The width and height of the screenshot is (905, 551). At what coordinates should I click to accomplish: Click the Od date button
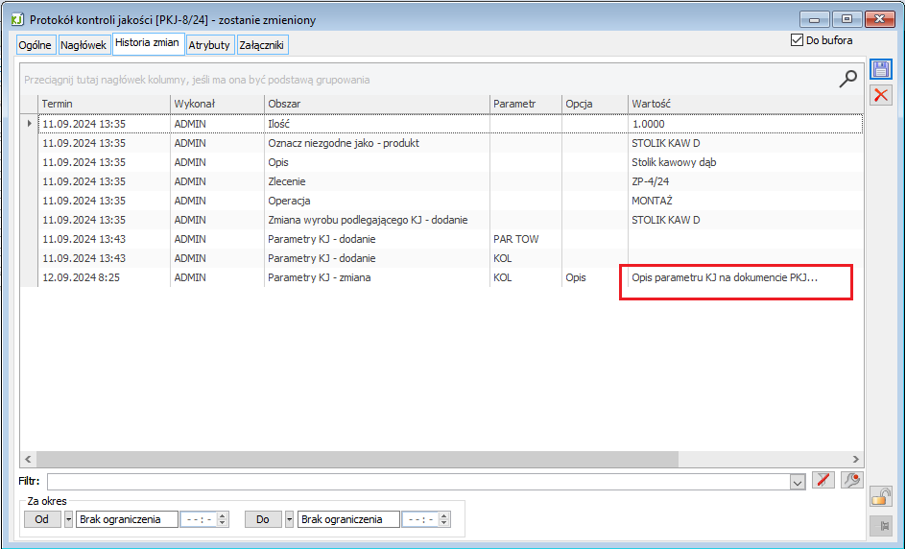coord(42,520)
